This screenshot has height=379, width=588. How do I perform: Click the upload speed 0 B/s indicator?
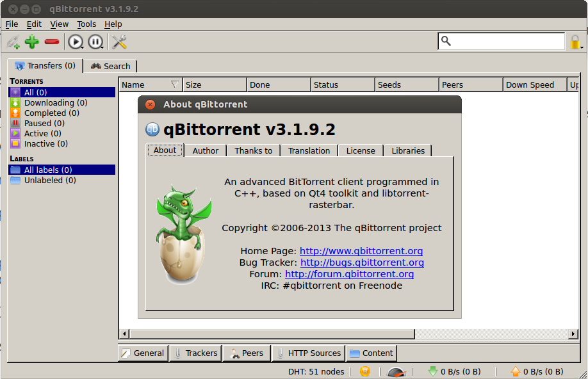tap(537, 371)
